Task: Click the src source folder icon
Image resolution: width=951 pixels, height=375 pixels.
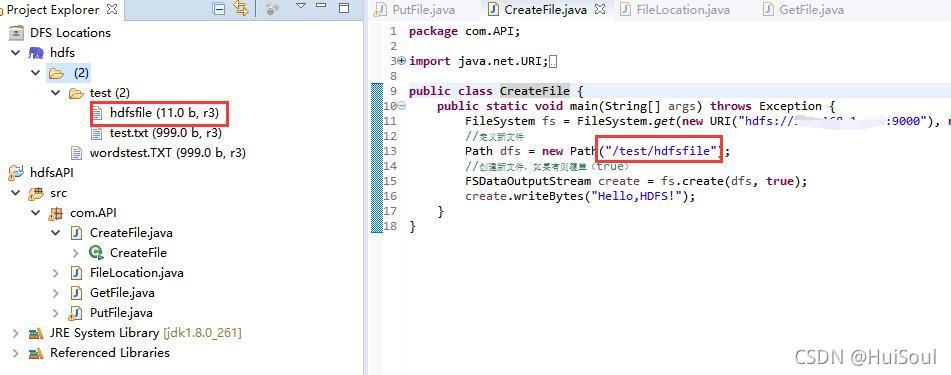Action: point(36,193)
